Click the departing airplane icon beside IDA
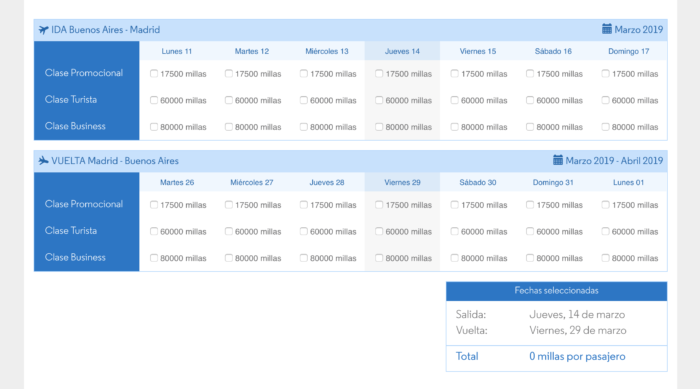The image size is (700, 389). 43,30
